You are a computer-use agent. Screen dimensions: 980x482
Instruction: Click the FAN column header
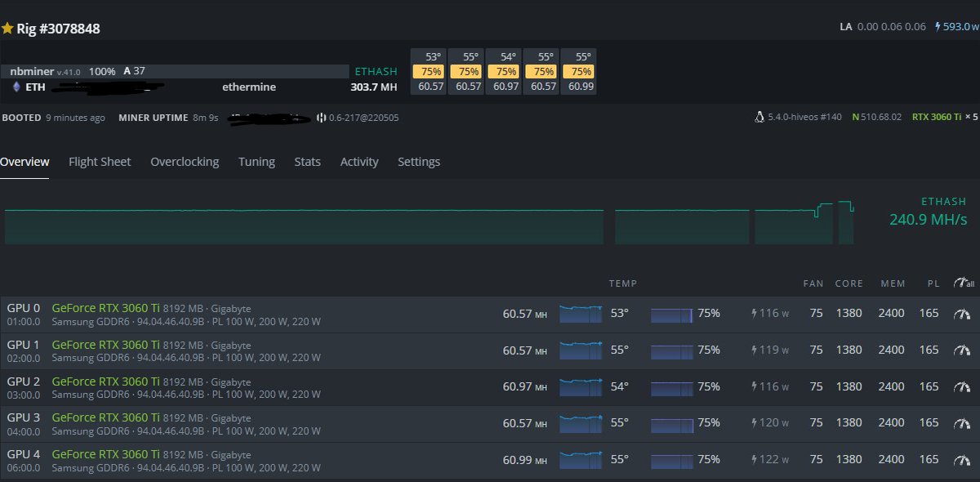point(813,283)
